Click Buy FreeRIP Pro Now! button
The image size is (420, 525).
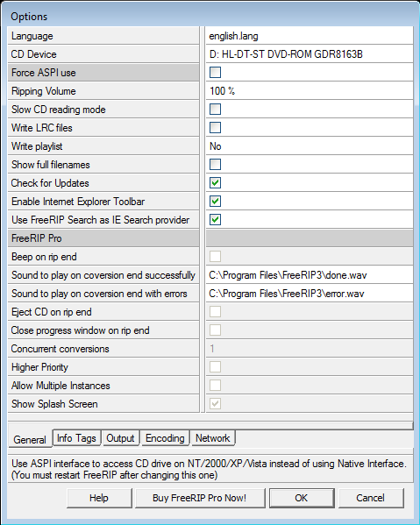(x=200, y=498)
